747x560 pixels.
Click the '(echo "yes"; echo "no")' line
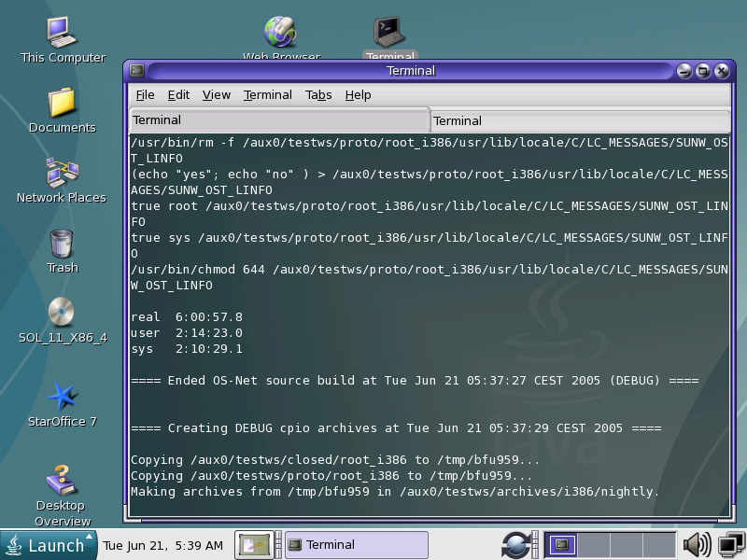point(430,182)
